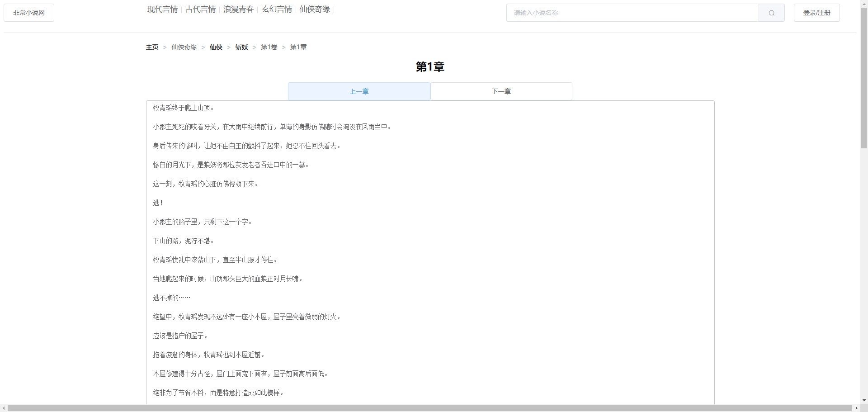The height and width of the screenshot is (412, 868).
Task: Click the search magnifier icon button
Action: [771, 13]
